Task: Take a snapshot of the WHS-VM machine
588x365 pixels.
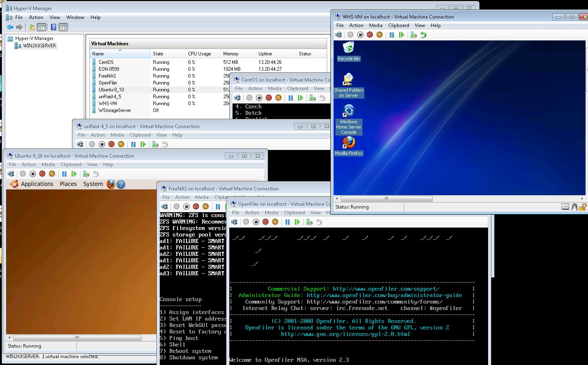Action: pyautogui.click(x=413, y=35)
